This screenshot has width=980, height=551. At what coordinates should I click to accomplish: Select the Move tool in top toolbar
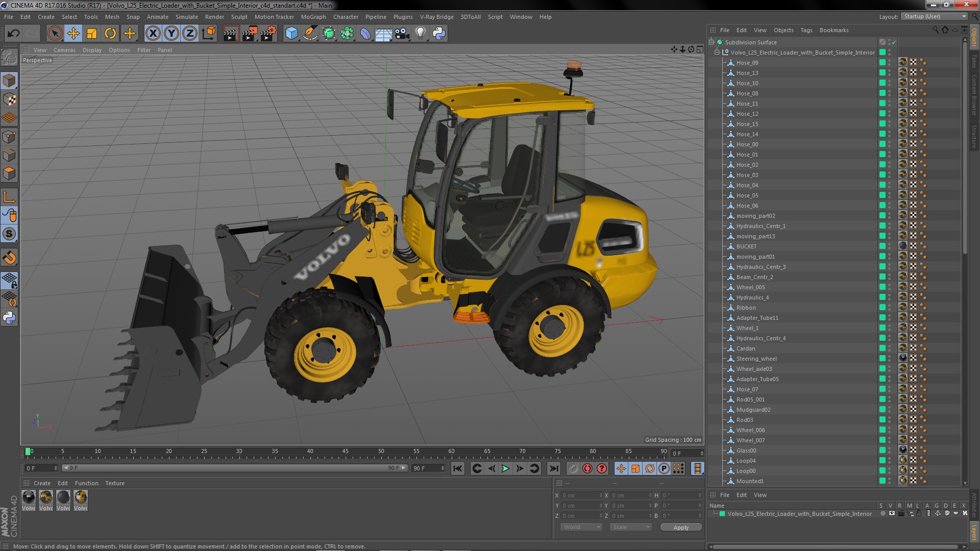point(73,34)
